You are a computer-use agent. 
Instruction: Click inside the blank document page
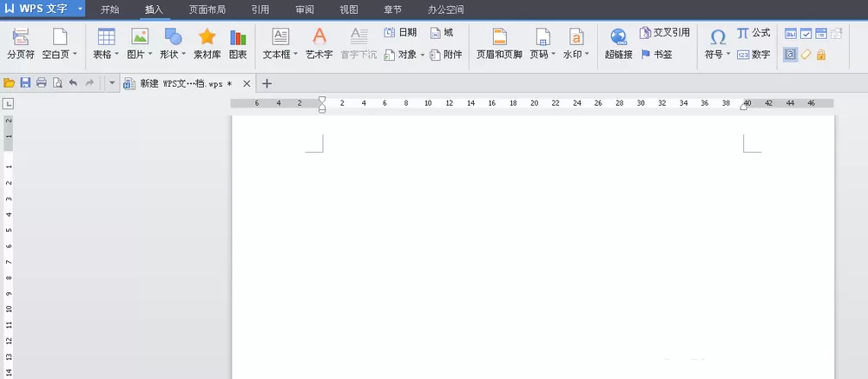coord(533,247)
